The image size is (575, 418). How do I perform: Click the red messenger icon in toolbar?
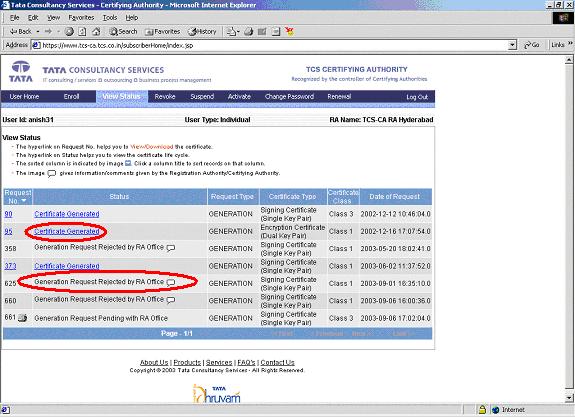tap(289, 32)
